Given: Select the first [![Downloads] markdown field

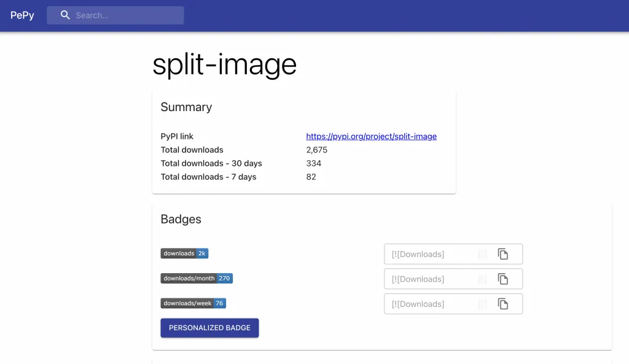Looking at the screenshot, I should 453,254.
